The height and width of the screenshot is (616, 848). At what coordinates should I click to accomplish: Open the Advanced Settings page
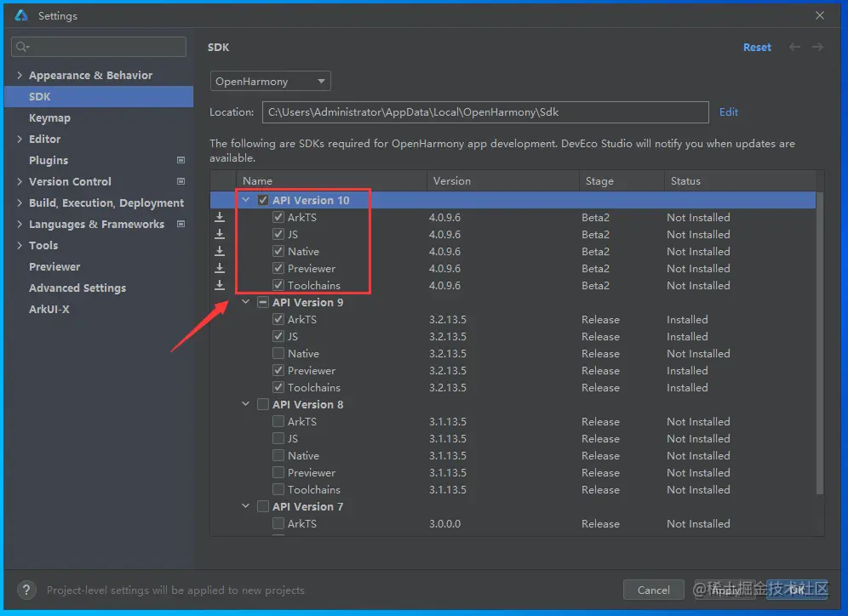(77, 288)
